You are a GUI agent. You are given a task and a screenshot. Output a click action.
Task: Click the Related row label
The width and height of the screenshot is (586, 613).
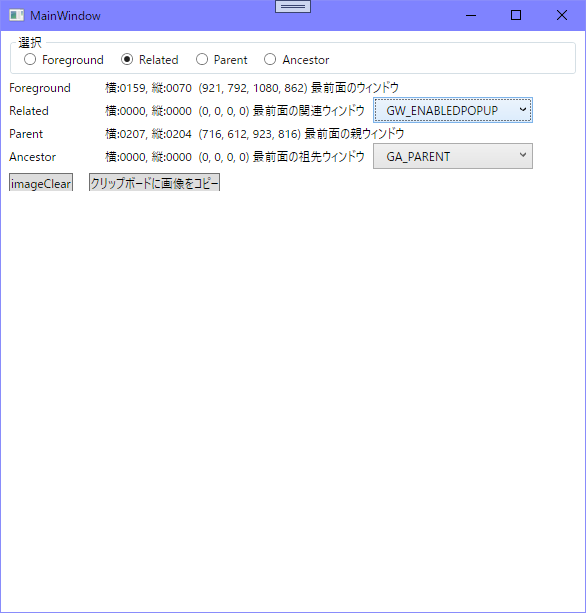click(x=29, y=111)
